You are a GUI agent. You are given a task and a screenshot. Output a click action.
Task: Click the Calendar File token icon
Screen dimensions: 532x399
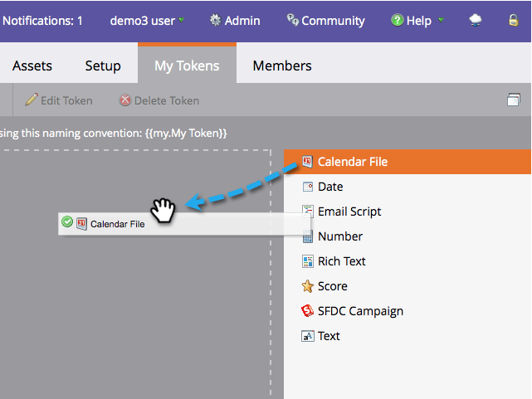pyautogui.click(x=307, y=162)
